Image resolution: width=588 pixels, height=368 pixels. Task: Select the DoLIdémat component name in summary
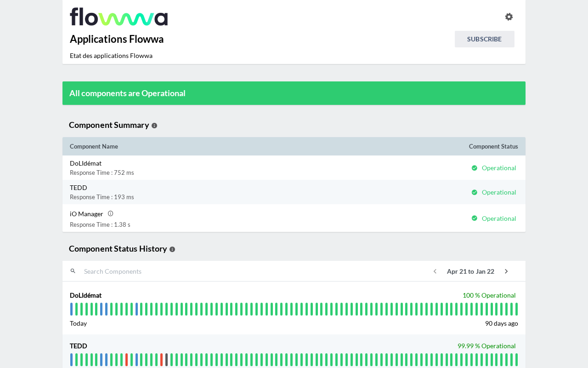tap(85, 163)
